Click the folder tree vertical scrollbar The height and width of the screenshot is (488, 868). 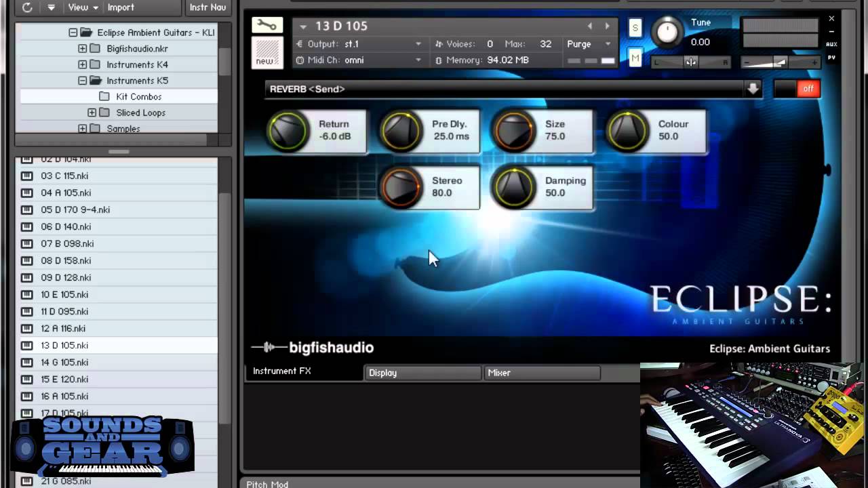[x=224, y=62]
